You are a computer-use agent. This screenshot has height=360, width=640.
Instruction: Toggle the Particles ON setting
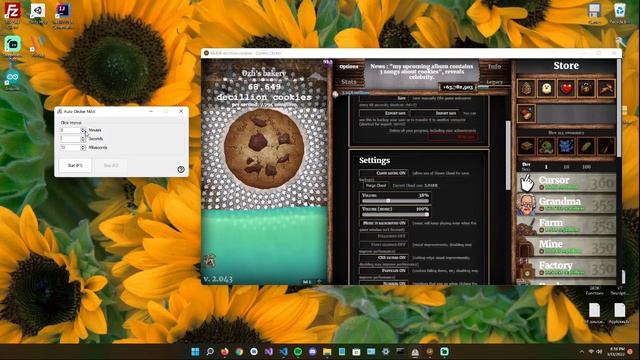point(384,271)
